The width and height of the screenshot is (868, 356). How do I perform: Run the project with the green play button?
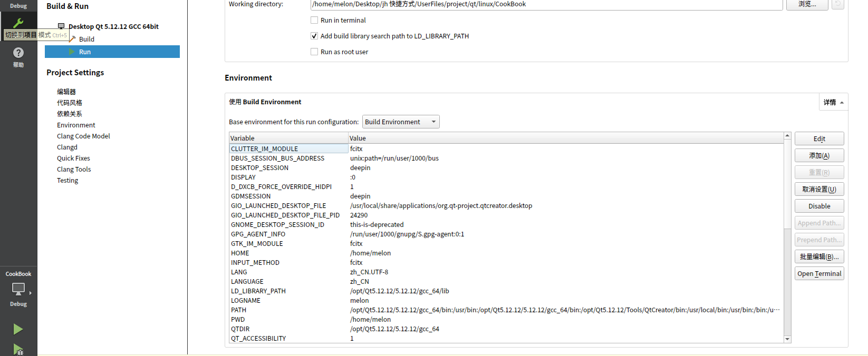(18, 329)
